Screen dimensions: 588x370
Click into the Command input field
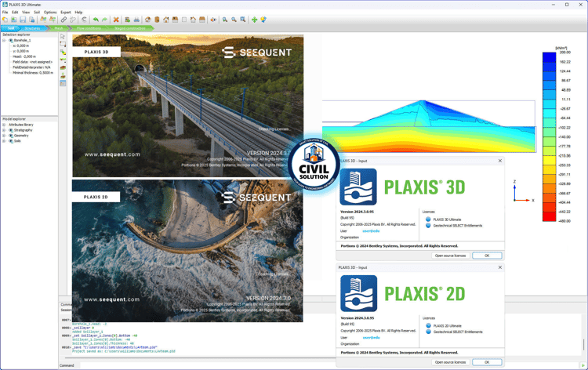pyautogui.click(x=328, y=365)
